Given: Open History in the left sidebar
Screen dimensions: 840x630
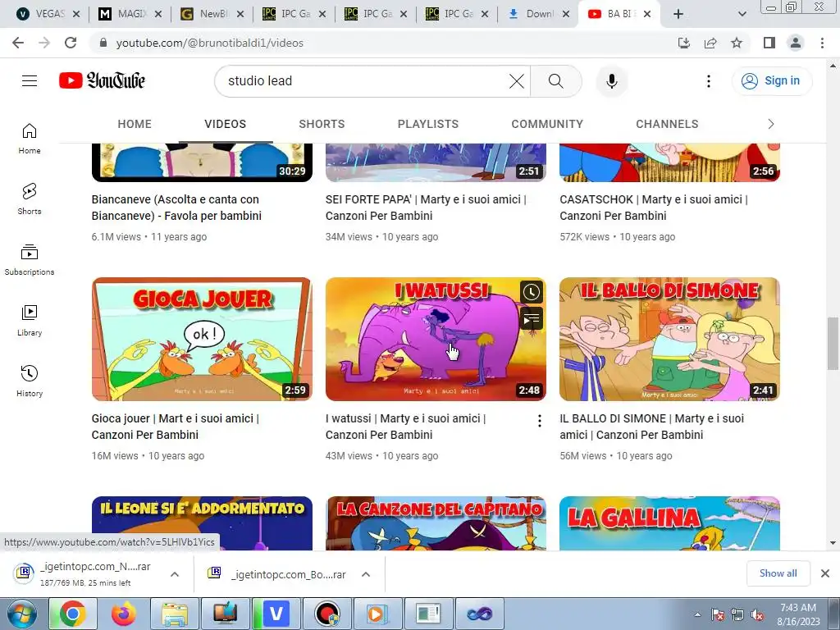Looking at the screenshot, I should pyautogui.click(x=30, y=381).
